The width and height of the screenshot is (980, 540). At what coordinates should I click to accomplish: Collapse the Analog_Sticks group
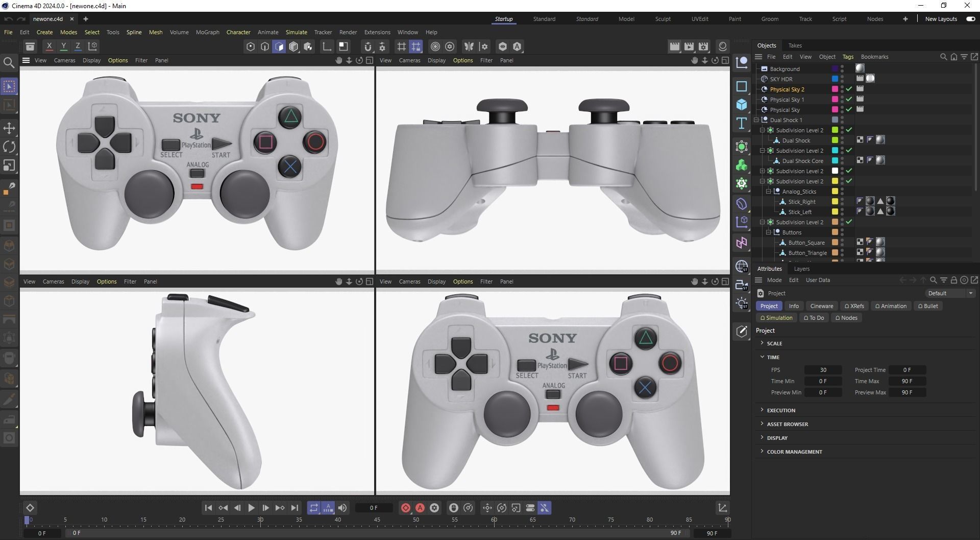(x=769, y=192)
